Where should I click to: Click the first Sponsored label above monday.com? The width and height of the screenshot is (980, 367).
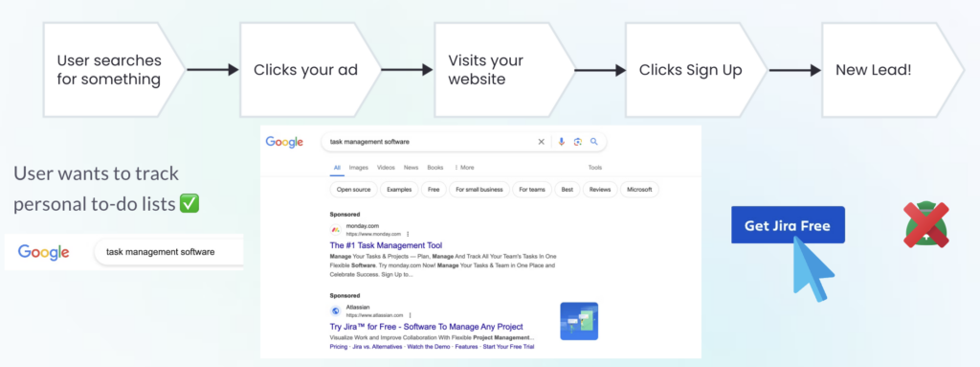(345, 215)
